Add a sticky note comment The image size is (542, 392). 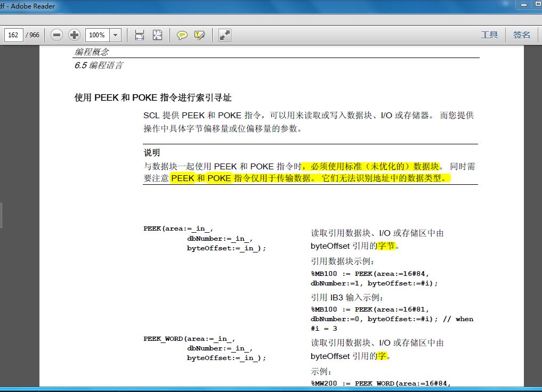coord(182,35)
